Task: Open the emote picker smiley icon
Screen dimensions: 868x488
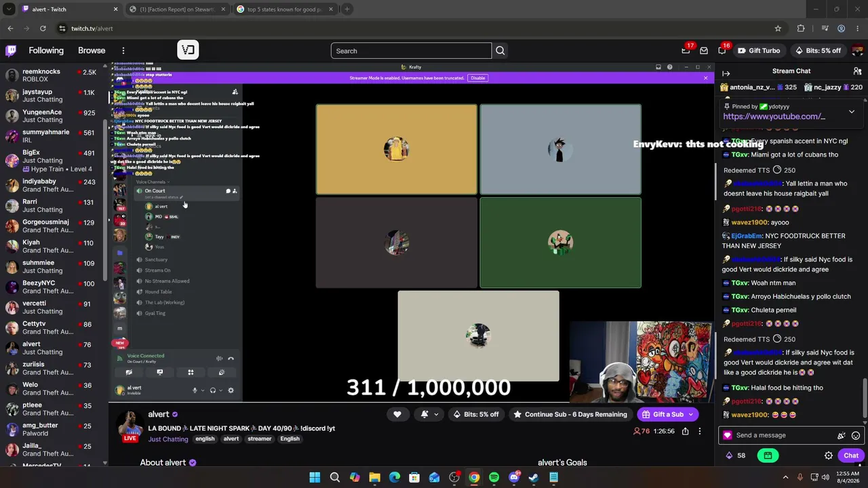Action: 856,436
